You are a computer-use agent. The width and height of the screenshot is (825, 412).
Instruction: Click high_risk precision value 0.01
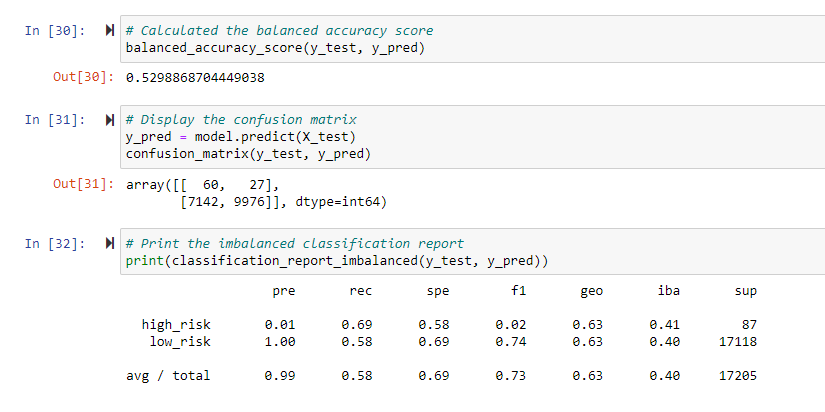(280, 325)
